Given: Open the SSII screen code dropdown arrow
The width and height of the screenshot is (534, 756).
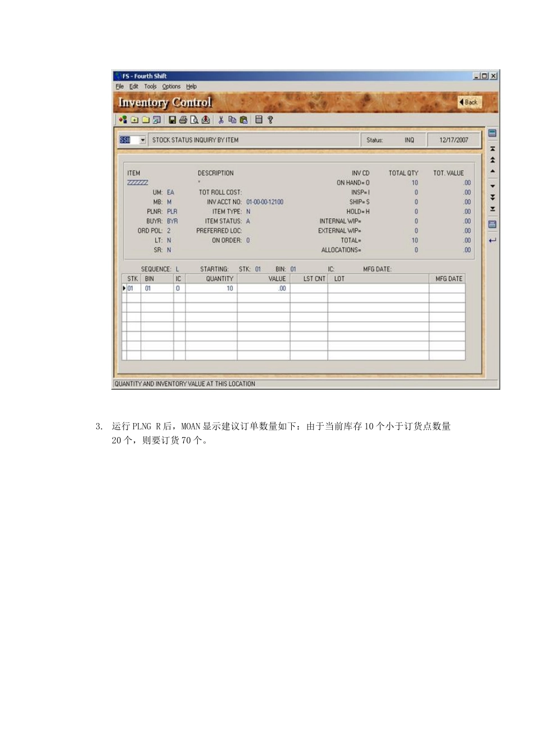Looking at the screenshot, I should pyautogui.click(x=143, y=140).
